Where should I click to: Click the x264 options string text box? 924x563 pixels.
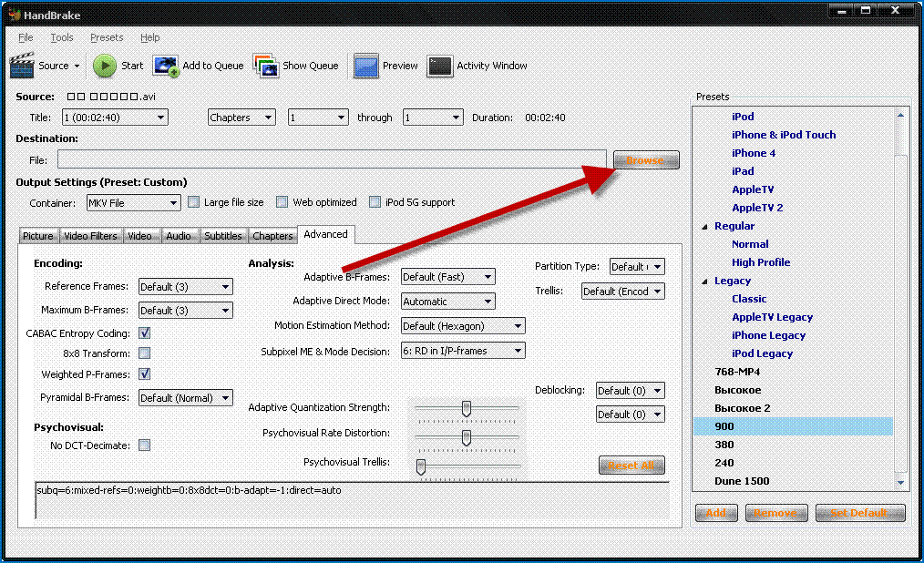tap(353, 500)
